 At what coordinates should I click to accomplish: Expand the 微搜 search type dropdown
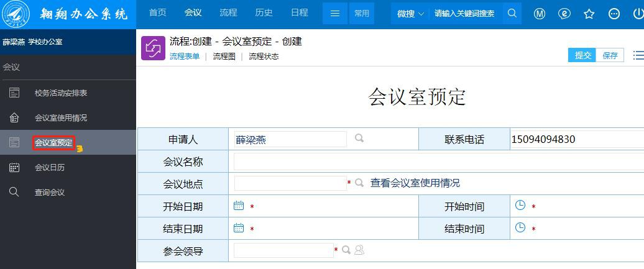click(410, 14)
